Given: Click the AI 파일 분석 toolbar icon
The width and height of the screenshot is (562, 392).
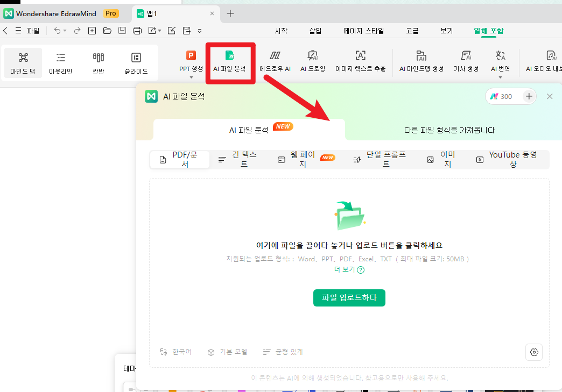Looking at the screenshot, I should coord(229,56).
